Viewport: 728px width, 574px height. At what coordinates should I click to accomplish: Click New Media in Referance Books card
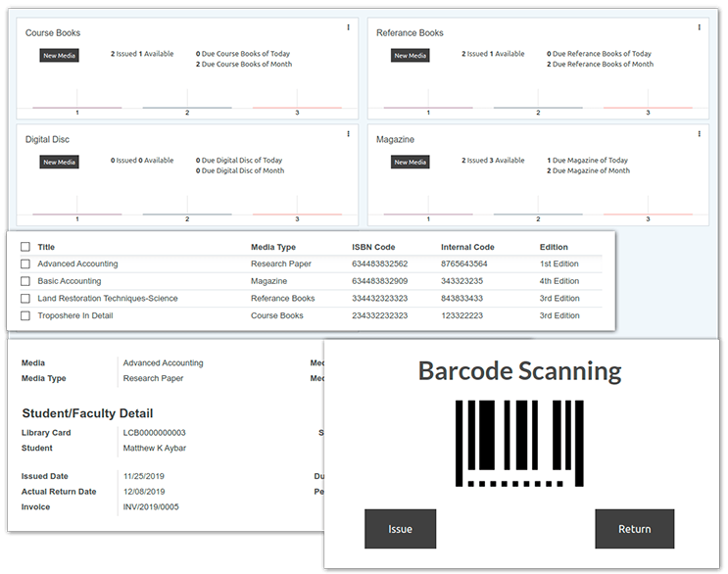(x=410, y=56)
